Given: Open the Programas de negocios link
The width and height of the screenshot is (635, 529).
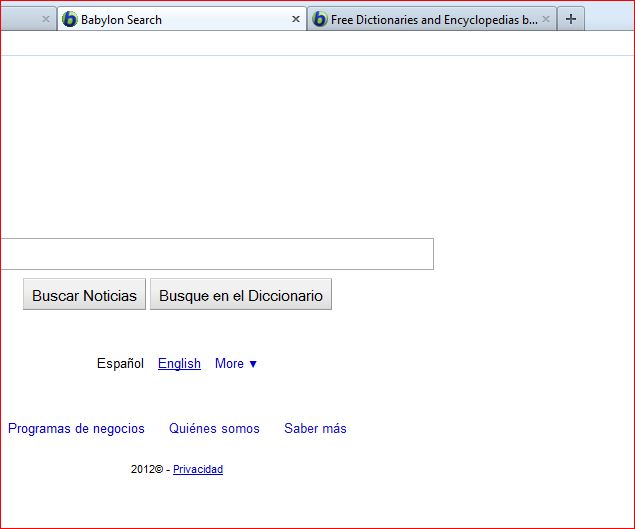Looking at the screenshot, I should (x=76, y=429).
